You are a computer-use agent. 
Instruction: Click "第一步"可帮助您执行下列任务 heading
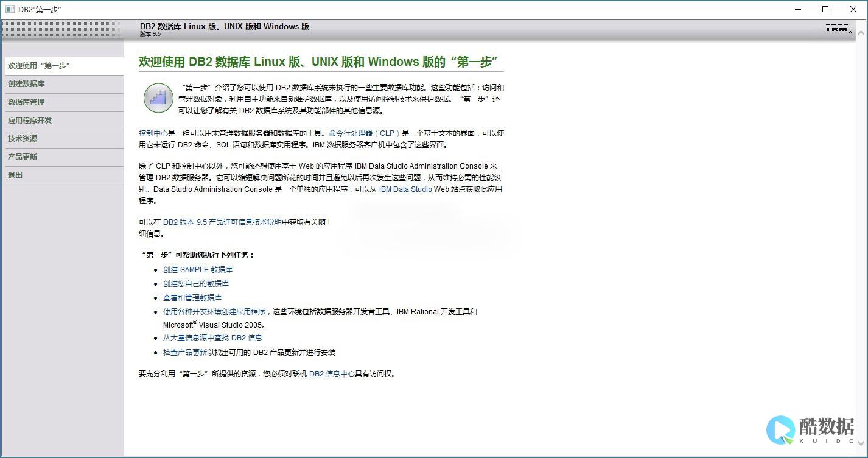click(x=198, y=255)
